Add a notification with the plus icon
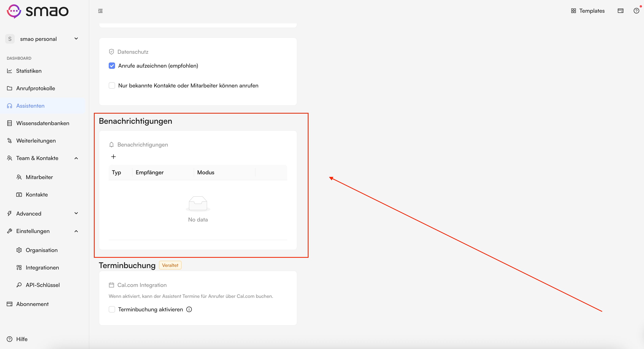644x349 pixels. coord(113,157)
